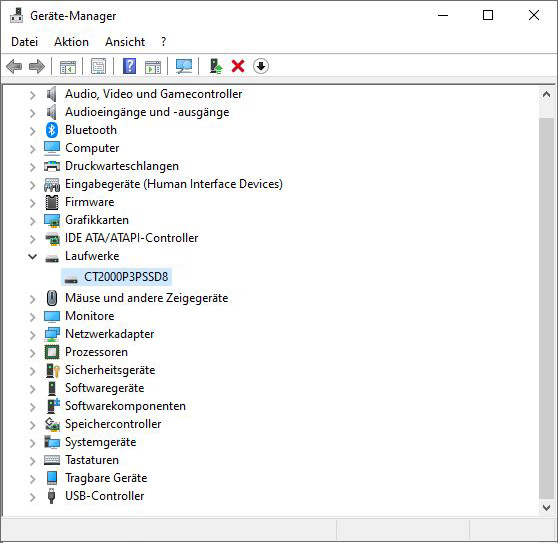
Task: Expand the Grafikkarten category
Action: 32,221
